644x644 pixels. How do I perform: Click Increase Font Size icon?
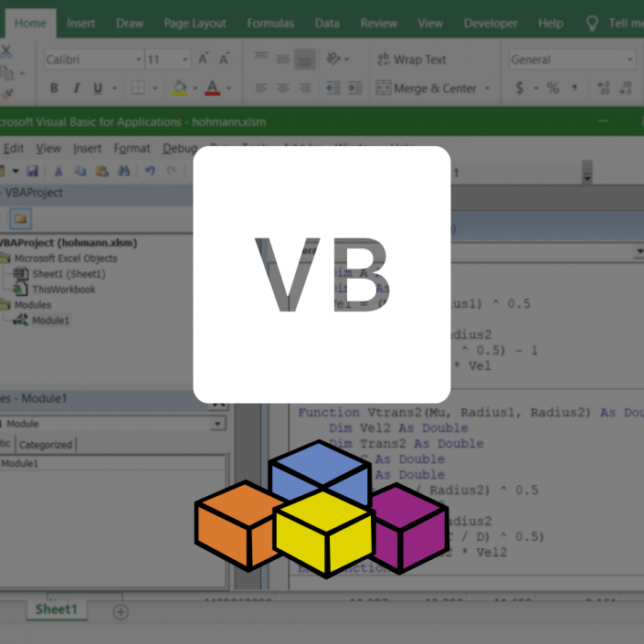(x=204, y=59)
